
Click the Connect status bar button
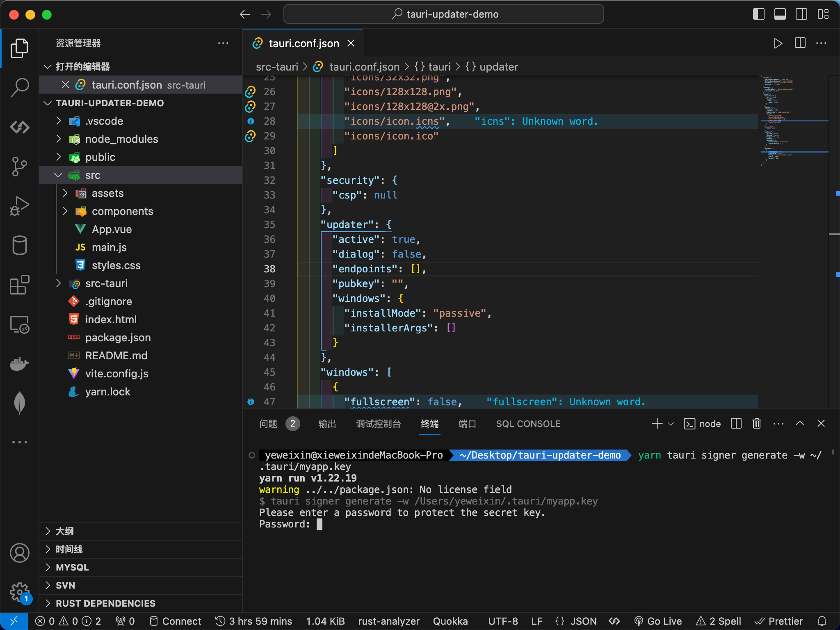[x=175, y=621]
